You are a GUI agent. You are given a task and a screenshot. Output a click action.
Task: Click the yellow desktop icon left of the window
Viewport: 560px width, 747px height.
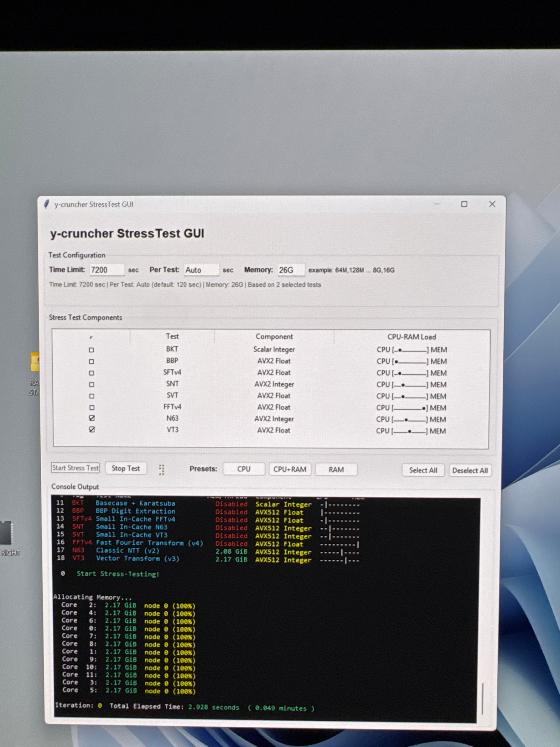coord(35,362)
